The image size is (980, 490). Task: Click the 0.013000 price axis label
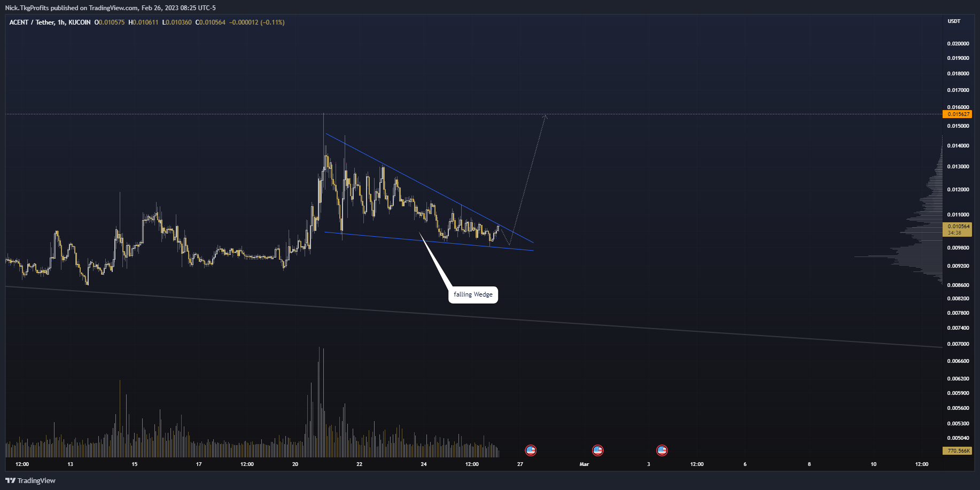(958, 167)
